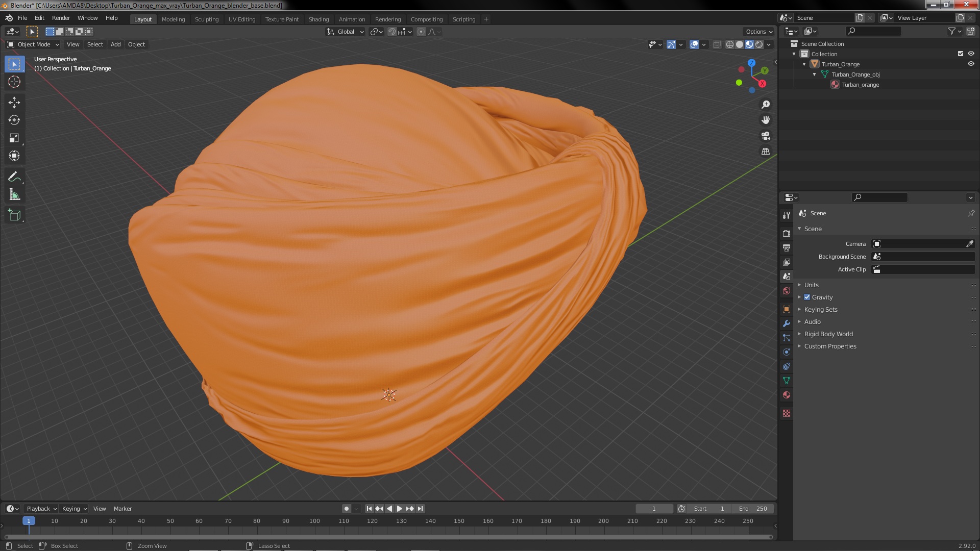Click the Options button in viewport header
Image resolution: width=980 pixels, height=551 pixels.
758,32
